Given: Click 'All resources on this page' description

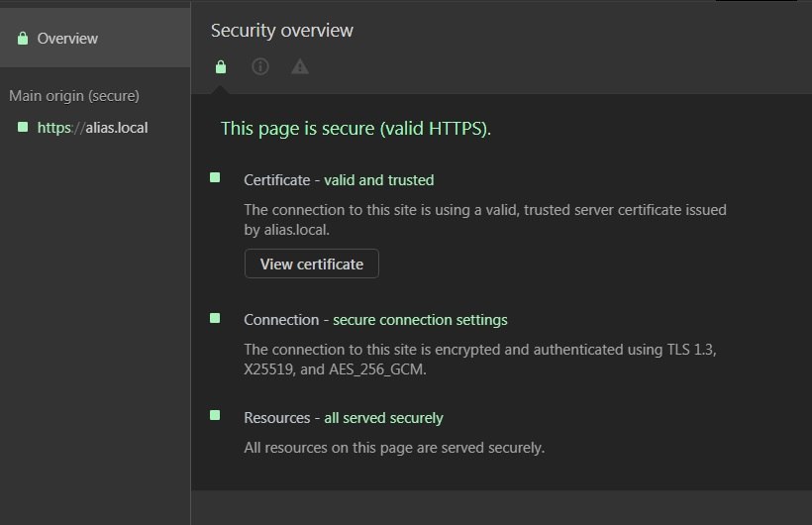Looking at the screenshot, I should [x=394, y=448].
